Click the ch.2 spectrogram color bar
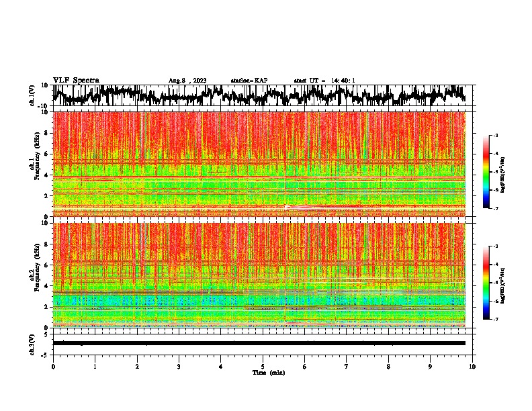Viewport: 532px width, 411px height. pos(486,283)
